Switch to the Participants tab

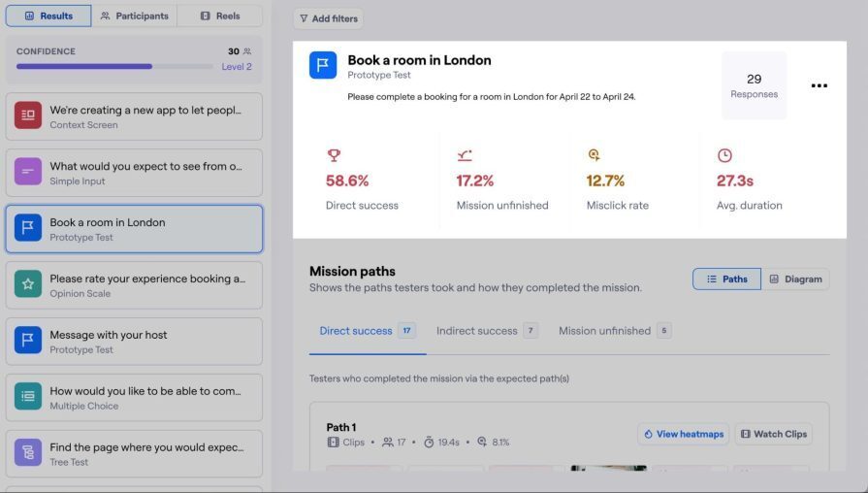click(135, 16)
